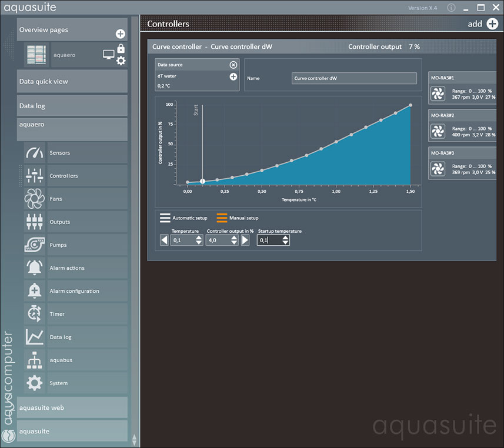Image resolution: width=504 pixels, height=448 pixels.
Task: Open the Fans icon
Action: click(x=34, y=199)
